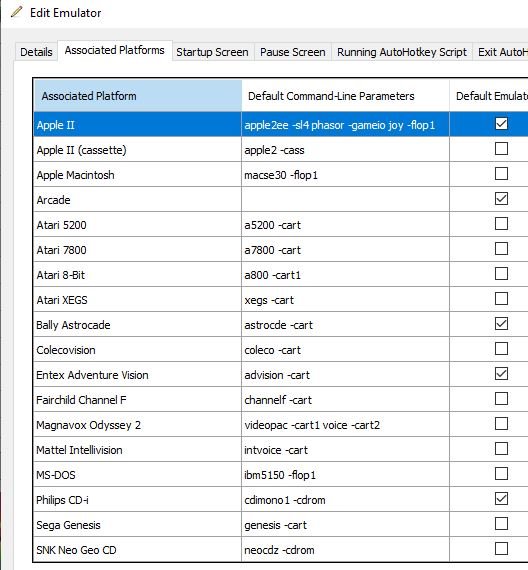
Task: Select the Bally Astrocade platform cell
Action: click(x=137, y=325)
